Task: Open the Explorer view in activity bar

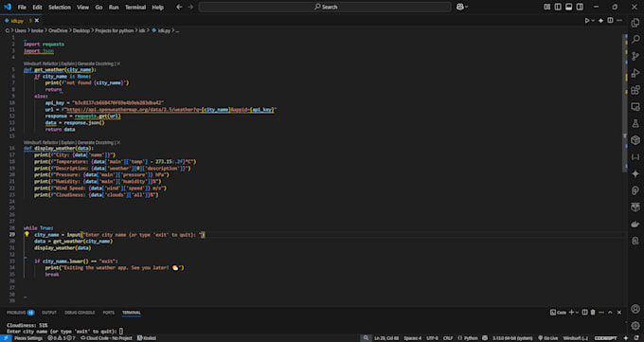Action: (x=635, y=23)
